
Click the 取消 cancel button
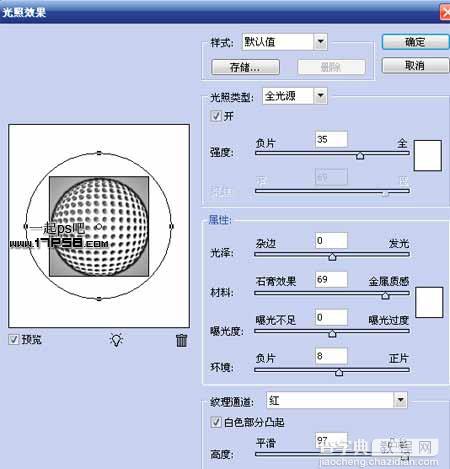coord(415,65)
